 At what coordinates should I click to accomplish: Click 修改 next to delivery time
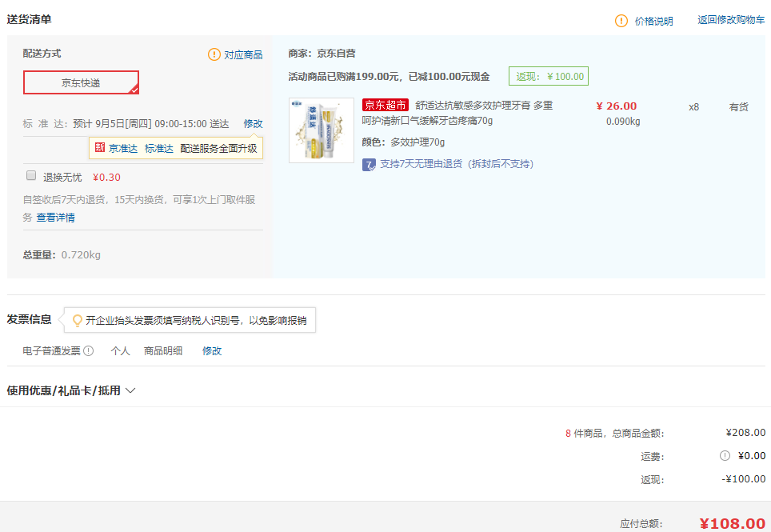click(254, 123)
